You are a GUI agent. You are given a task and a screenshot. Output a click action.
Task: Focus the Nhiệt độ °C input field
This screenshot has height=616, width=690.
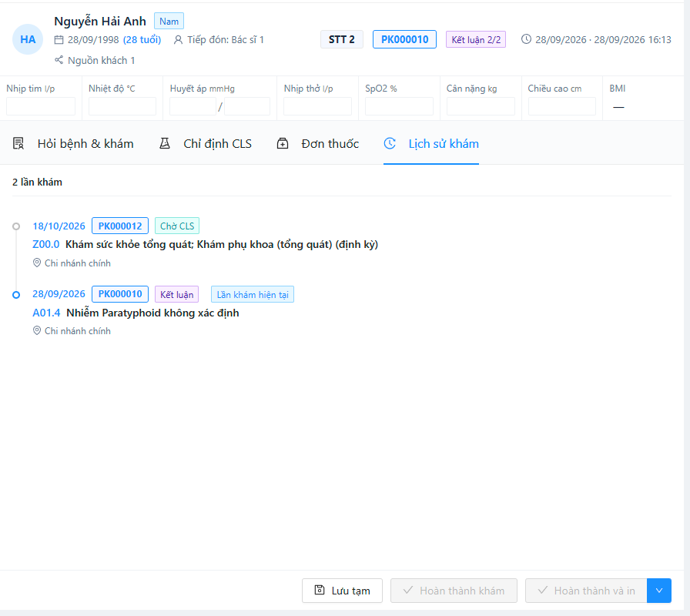point(122,106)
